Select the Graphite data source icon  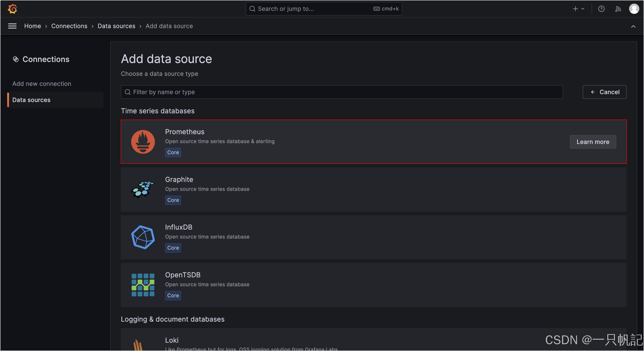[x=143, y=189]
